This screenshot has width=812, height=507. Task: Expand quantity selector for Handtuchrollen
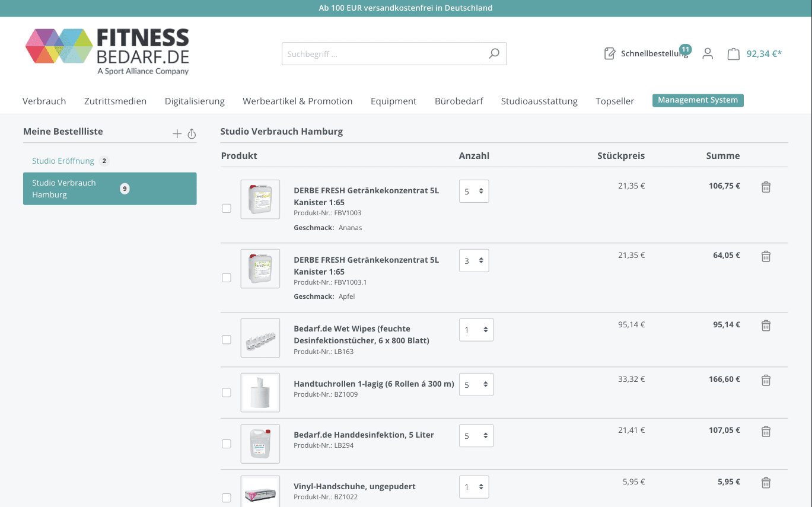point(476,385)
